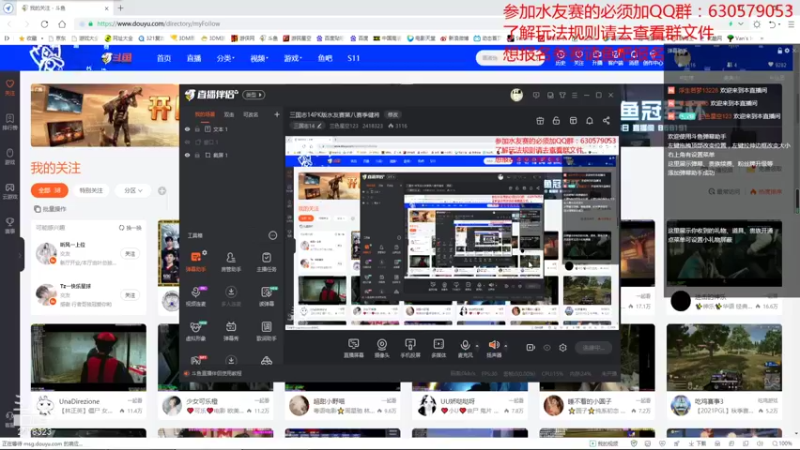Click the lock icon above the preview
The height and width of the screenshot is (450, 800).
tap(556, 120)
